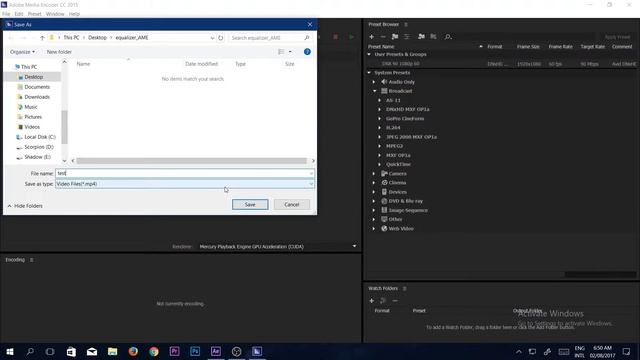640x360 pixels.
Task: Click the import presets icon
Action: click(x=421, y=37)
